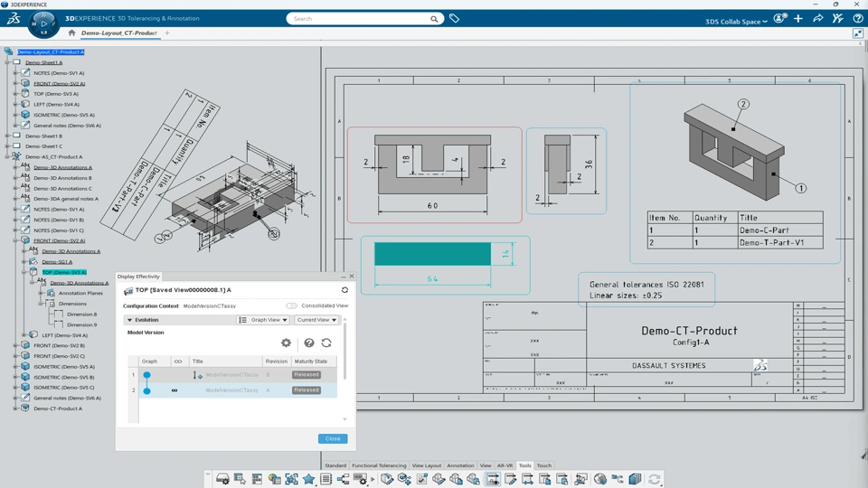Screen dimensions: 868x488
Task: Click the catalog books toolbar icon
Action: tap(635, 479)
